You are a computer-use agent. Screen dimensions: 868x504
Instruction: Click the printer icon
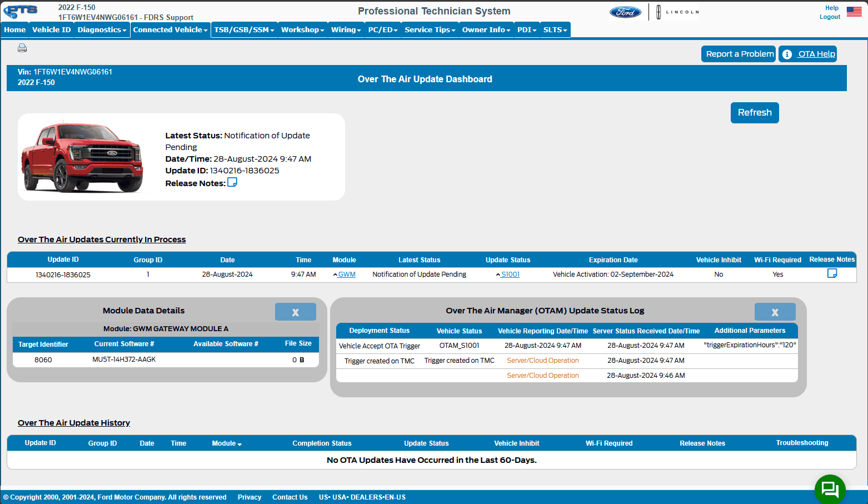point(22,48)
